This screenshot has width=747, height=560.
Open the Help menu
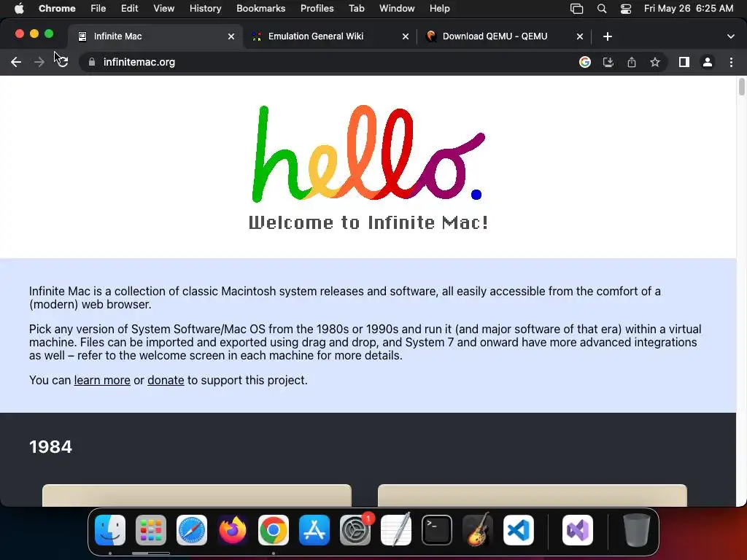439,8
